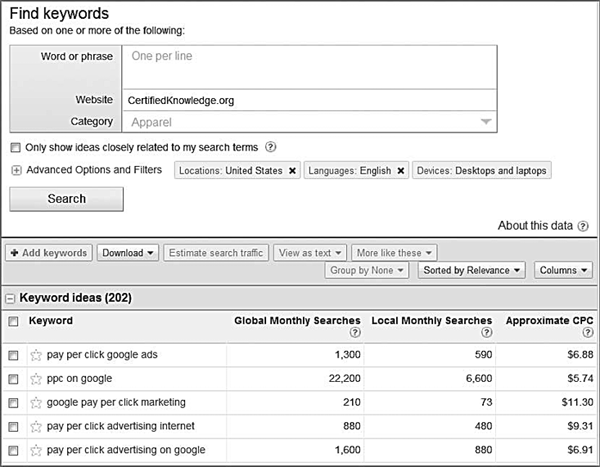Star the 'google pay per click marketing' keyword
Image resolution: width=600 pixels, height=467 pixels.
click(36, 403)
